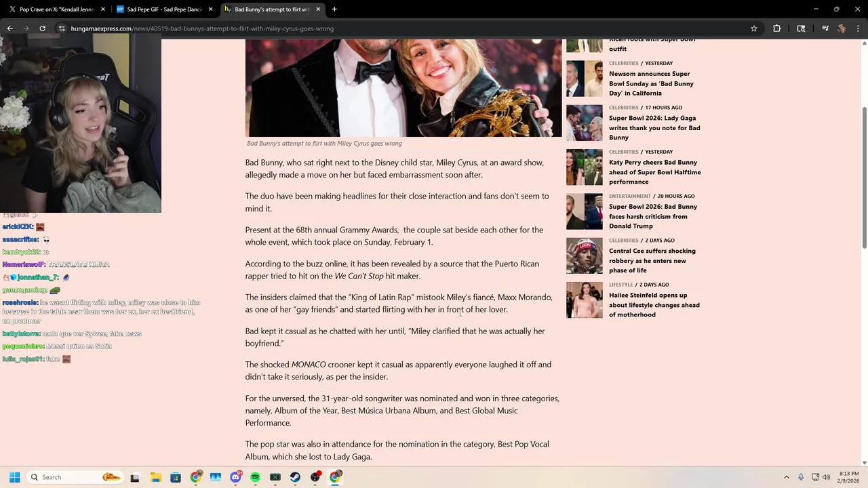This screenshot has height=488, width=868.
Task: Click the italic 'MONACO' text in article
Action: [x=308, y=365]
